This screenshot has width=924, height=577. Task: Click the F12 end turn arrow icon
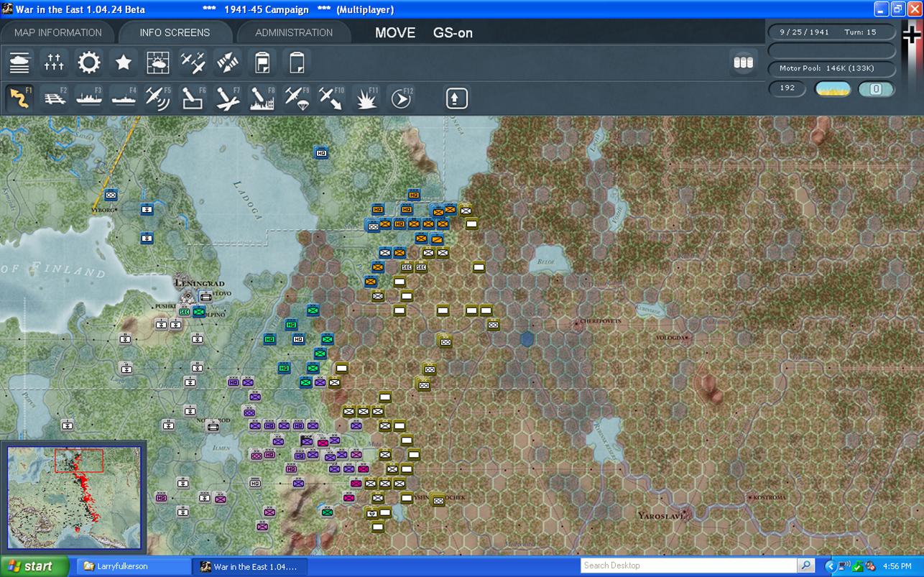tap(401, 98)
